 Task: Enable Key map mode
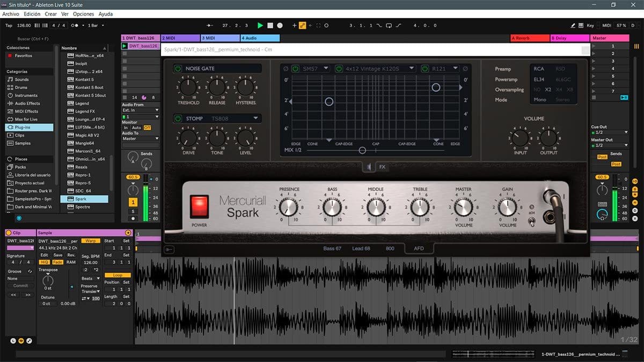(590, 25)
